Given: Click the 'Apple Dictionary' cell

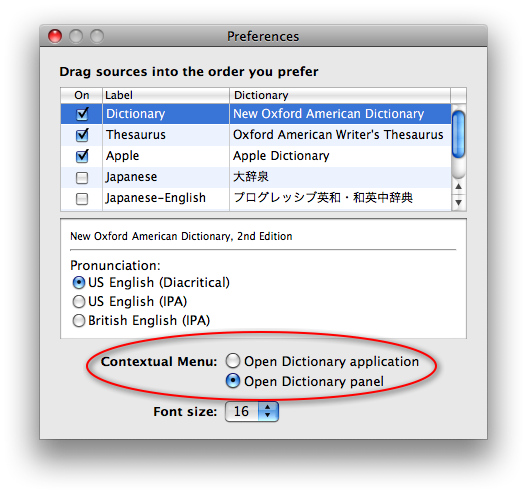Looking at the screenshot, I should 340,156.
